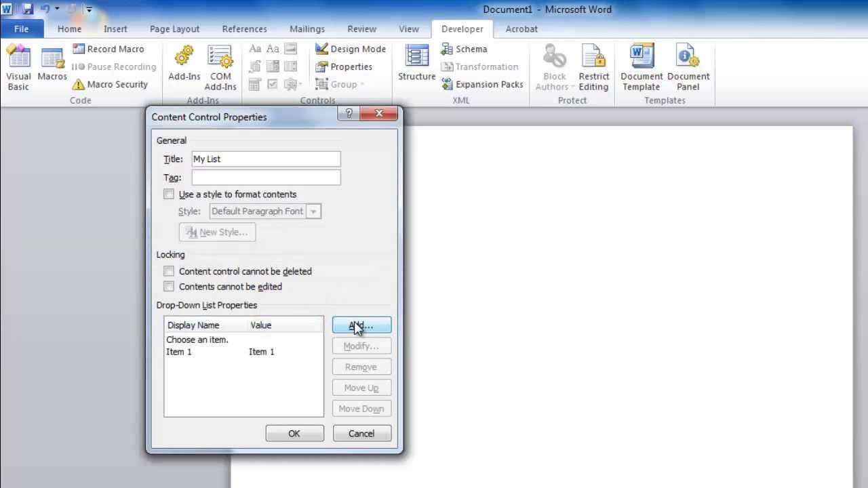
Task: Open the Macros icon
Action: (52, 57)
